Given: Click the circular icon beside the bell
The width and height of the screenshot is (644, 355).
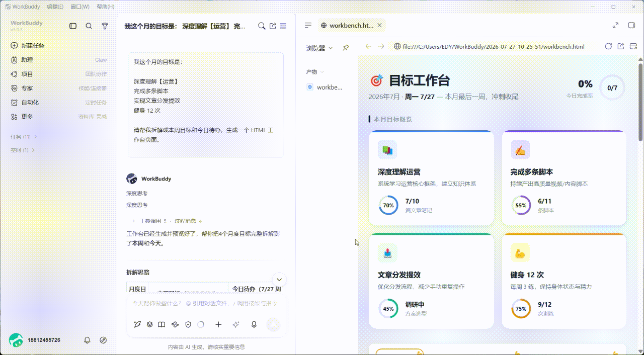Looking at the screenshot, I should pos(103,340).
